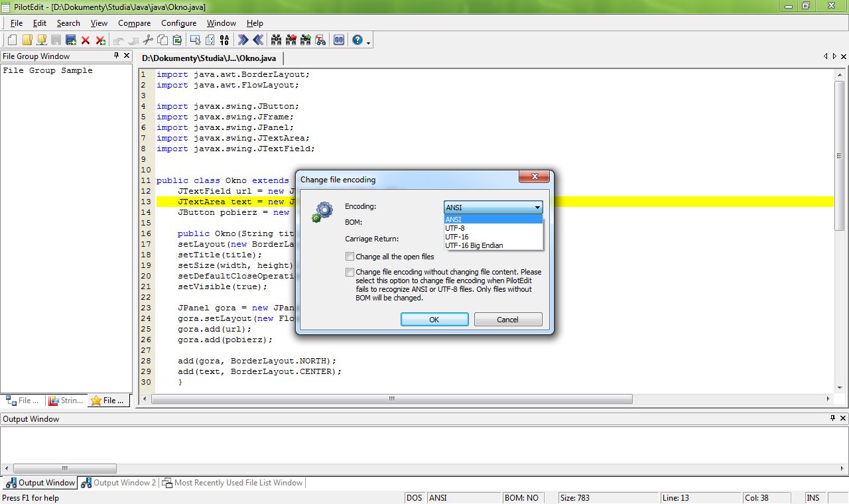Open the Encoding combo box arrow

pos(537,208)
